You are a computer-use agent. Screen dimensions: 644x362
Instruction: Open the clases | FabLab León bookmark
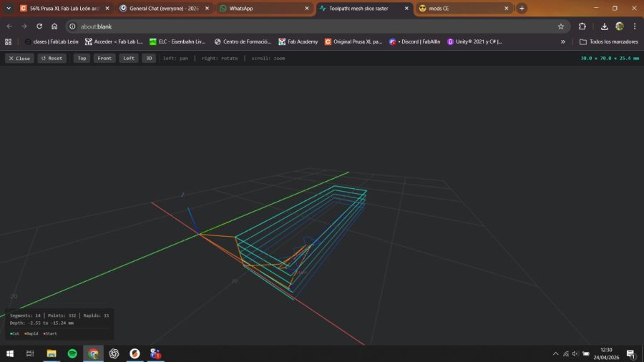click(52, 41)
